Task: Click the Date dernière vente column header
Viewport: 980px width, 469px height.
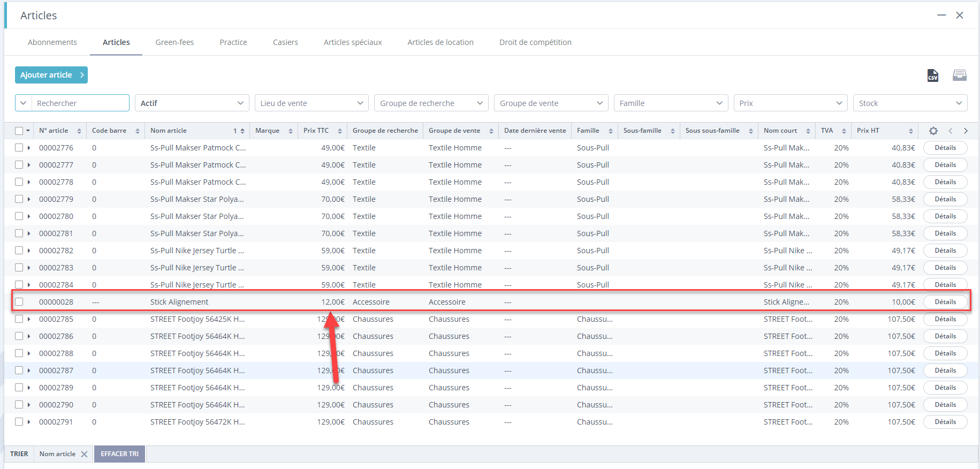Action: tap(535, 131)
